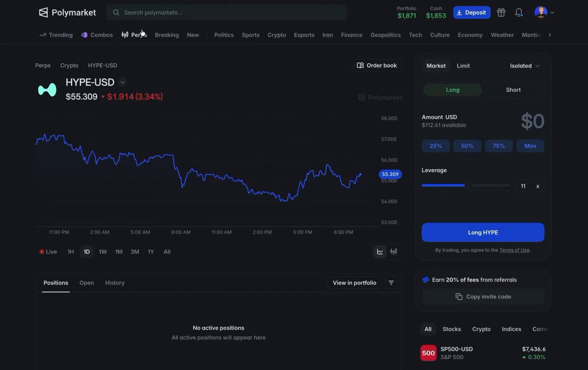Click the HYPE token logo
588x370 pixels.
[x=48, y=90]
